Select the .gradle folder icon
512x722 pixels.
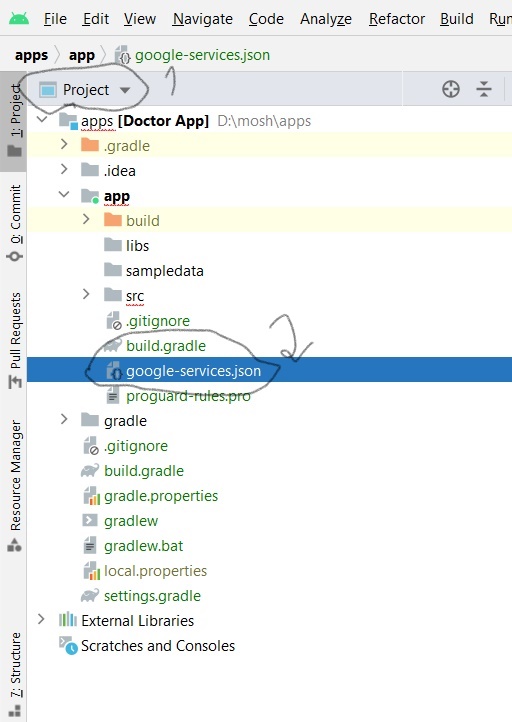90,146
